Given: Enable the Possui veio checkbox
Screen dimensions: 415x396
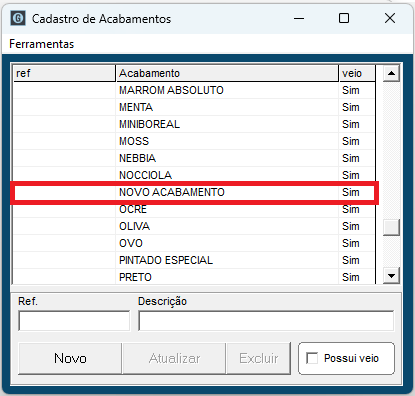Looking at the screenshot, I should coord(312,358).
